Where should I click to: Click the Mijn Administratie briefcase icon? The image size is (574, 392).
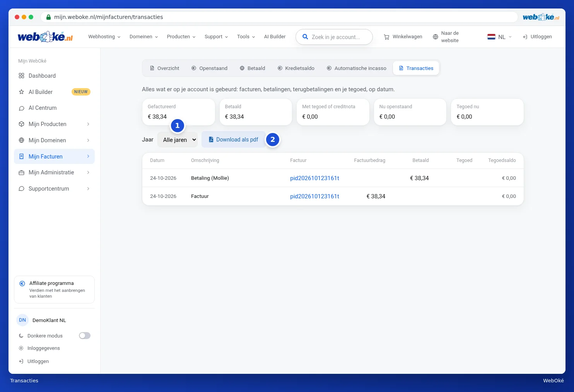(x=22, y=172)
